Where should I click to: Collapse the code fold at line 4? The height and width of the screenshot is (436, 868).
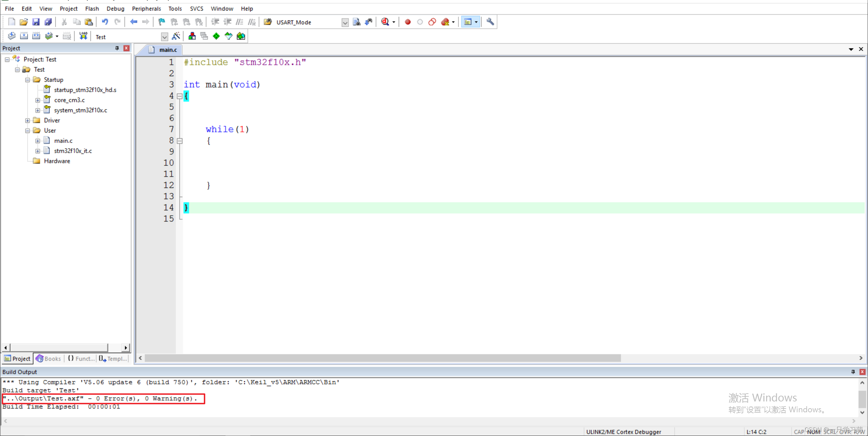pyautogui.click(x=180, y=96)
